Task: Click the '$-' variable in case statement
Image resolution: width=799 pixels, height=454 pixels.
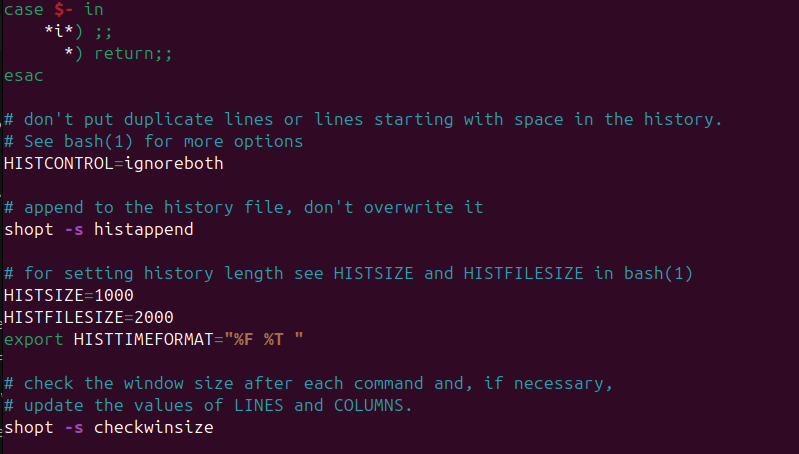Action: click(64, 10)
